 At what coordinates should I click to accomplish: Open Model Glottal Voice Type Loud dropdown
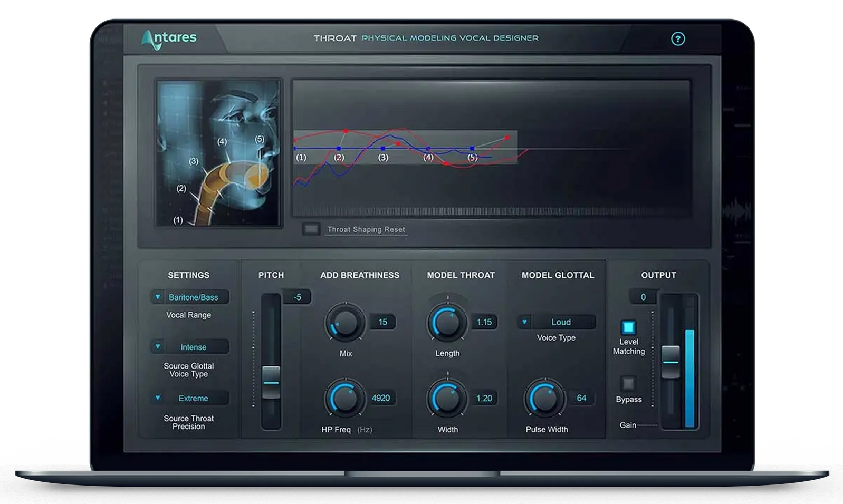pos(557,322)
